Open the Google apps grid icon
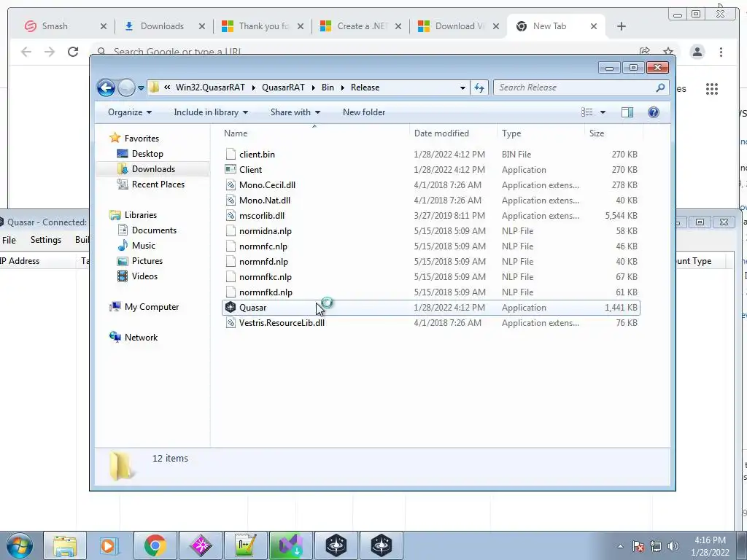 [x=712, y=89]
